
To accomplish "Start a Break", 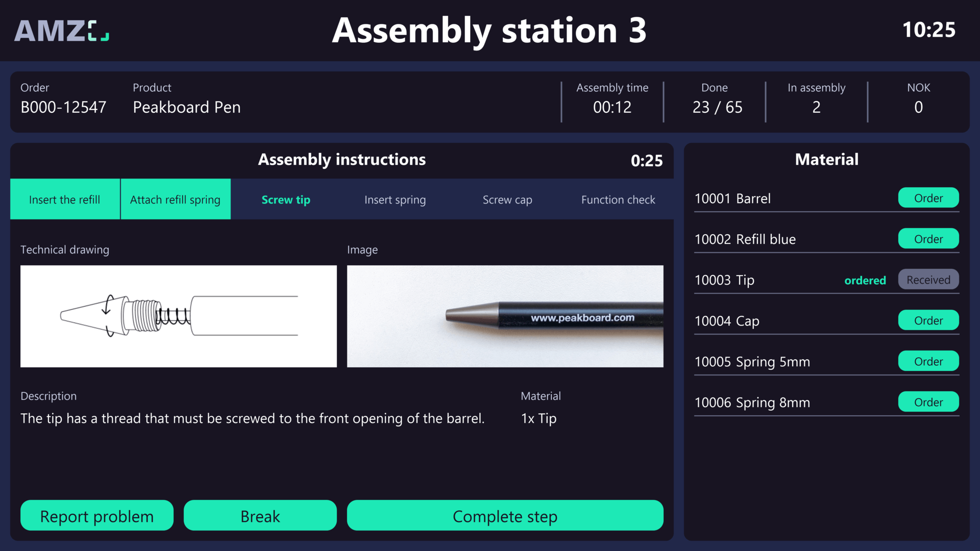I will pos(260,516).
